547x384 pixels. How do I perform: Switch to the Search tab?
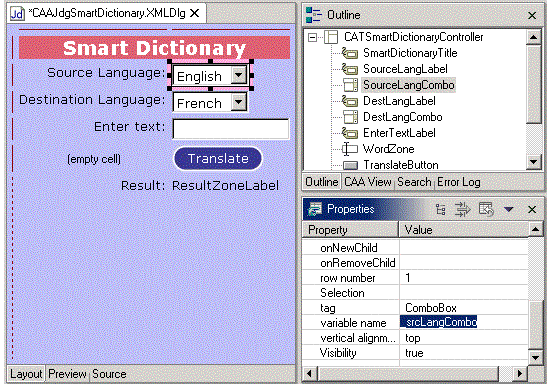coord(414,182)
